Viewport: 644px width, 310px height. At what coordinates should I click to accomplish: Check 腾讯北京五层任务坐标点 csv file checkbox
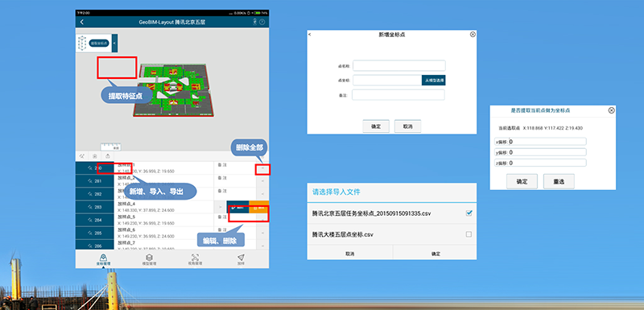(469, 213)
